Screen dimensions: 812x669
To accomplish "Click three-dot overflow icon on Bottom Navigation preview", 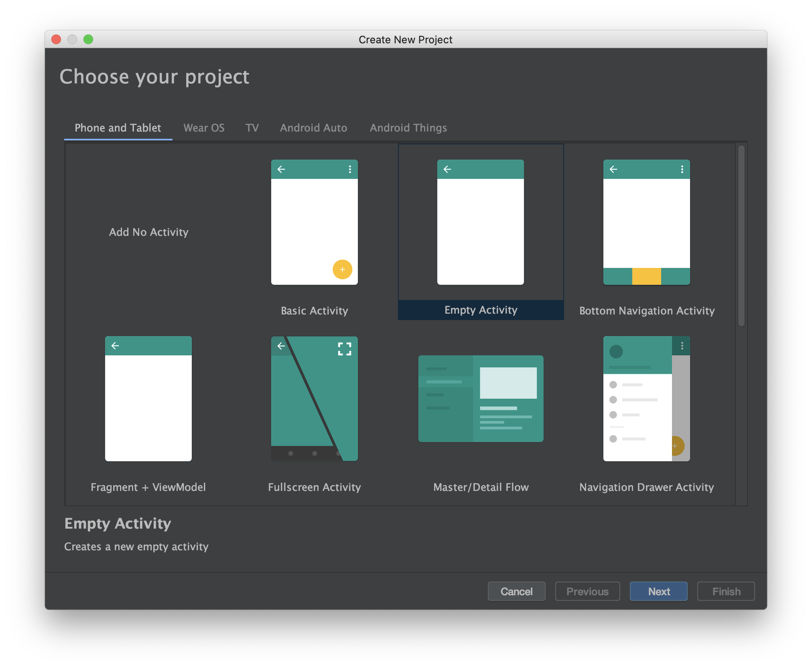I will pos(682,169).
